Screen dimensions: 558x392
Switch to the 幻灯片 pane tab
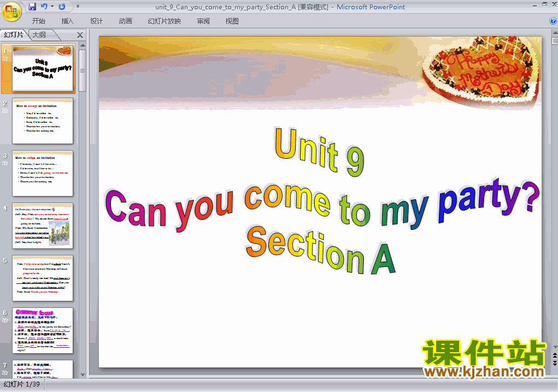(x=14, y=35)
